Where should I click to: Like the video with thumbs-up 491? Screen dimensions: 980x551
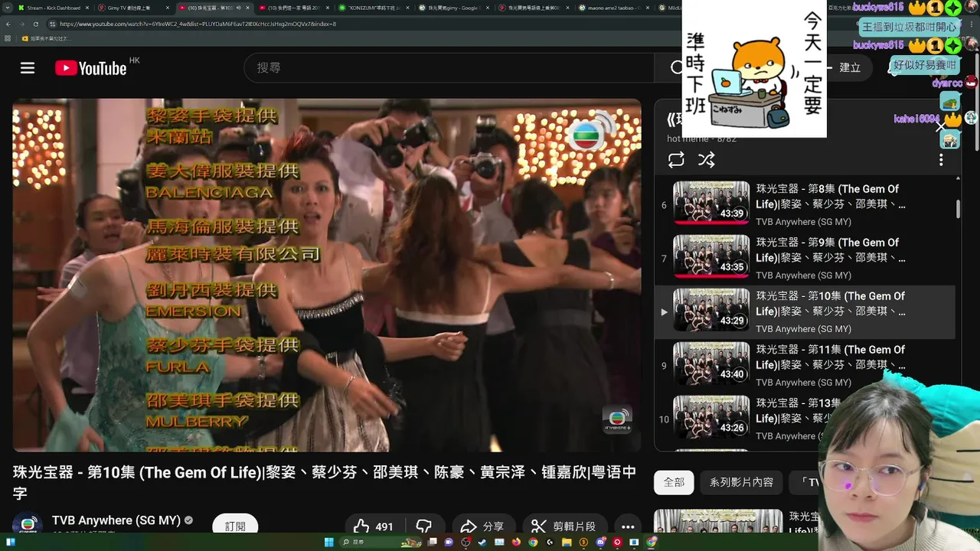374,527
